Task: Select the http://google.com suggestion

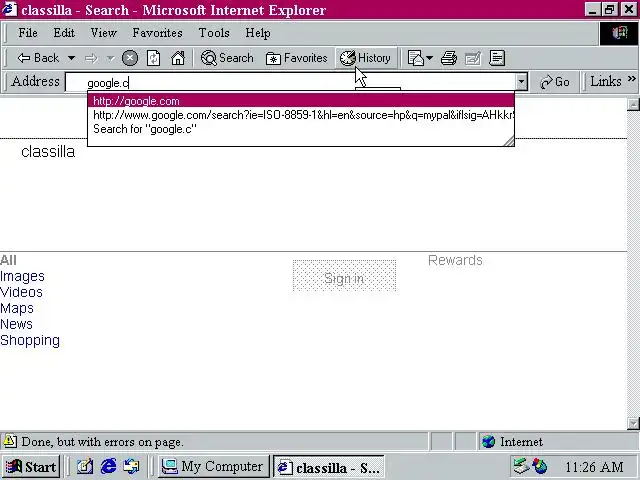Action: (x=301, y=101)
